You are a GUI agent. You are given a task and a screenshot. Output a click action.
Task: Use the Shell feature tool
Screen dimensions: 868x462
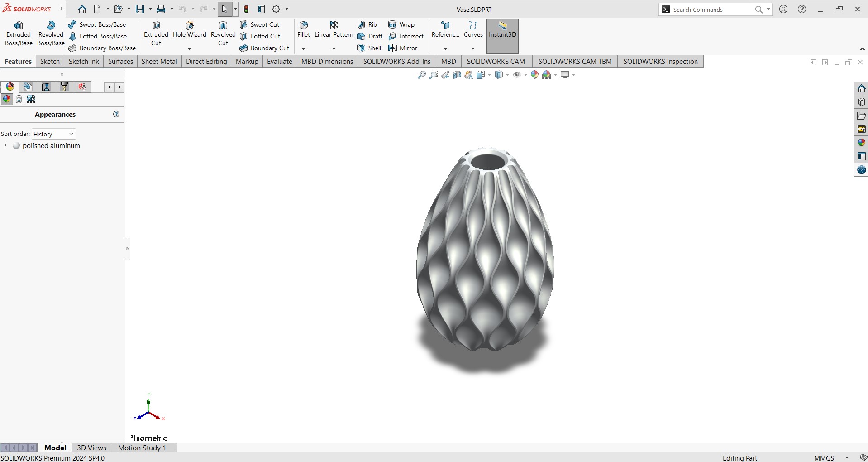click(369, 48)
